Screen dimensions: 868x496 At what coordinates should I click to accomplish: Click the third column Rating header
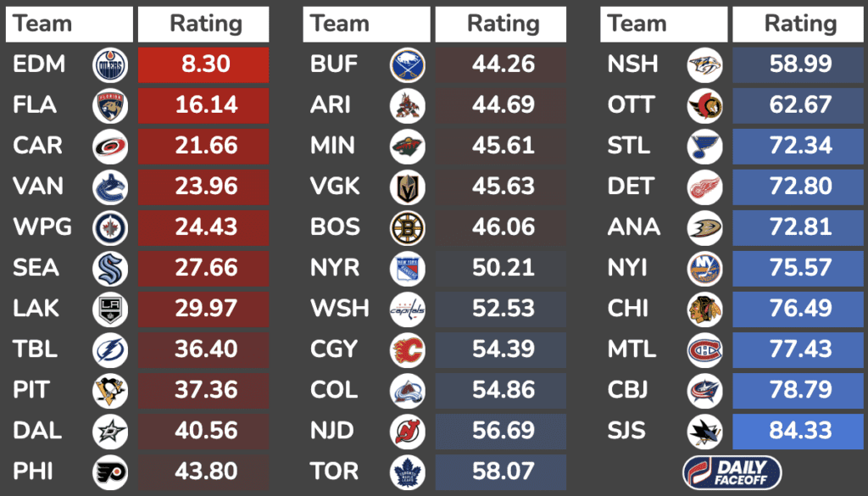pos(799,25)
